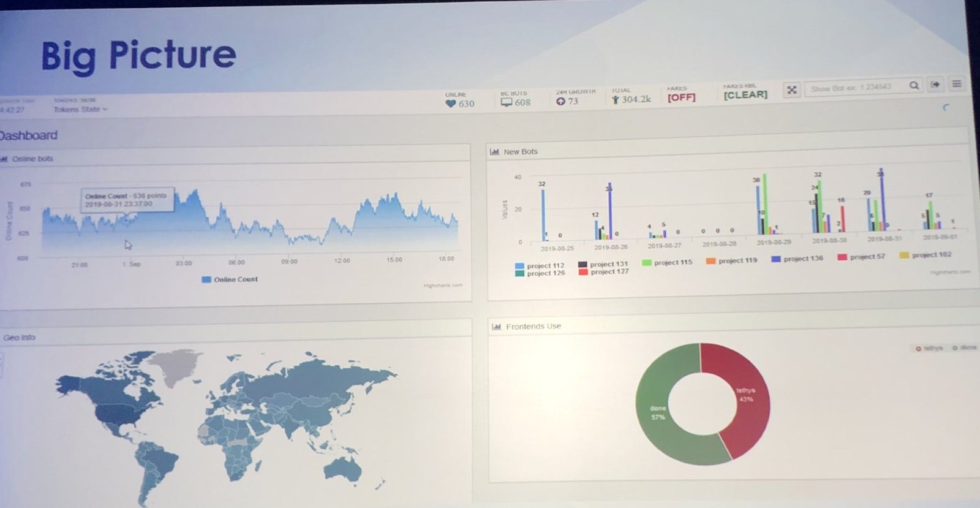The image size is (980, 508).
Task: Click the BC Bots monitor icon
Action: coord(506,102)
